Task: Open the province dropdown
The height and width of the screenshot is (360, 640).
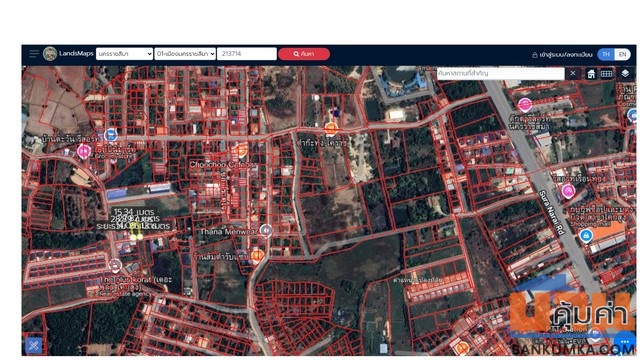Action: (x=124, y=54)
